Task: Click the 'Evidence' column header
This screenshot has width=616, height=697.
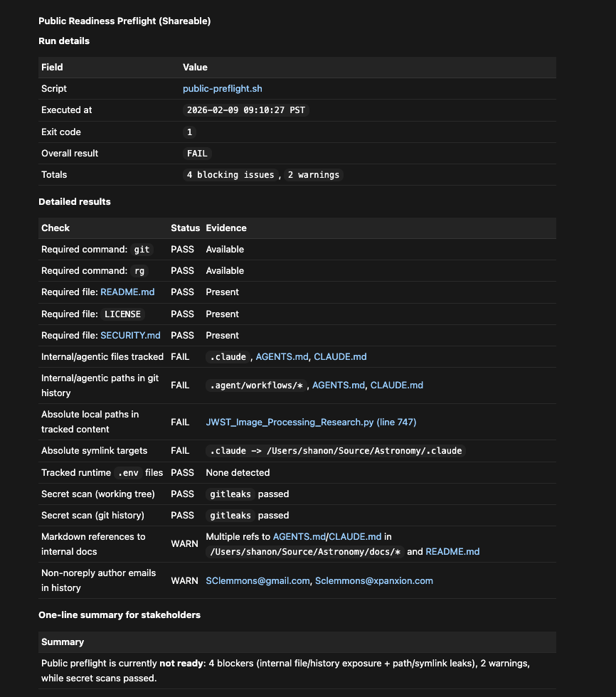Action: click(x=226, y=228)
